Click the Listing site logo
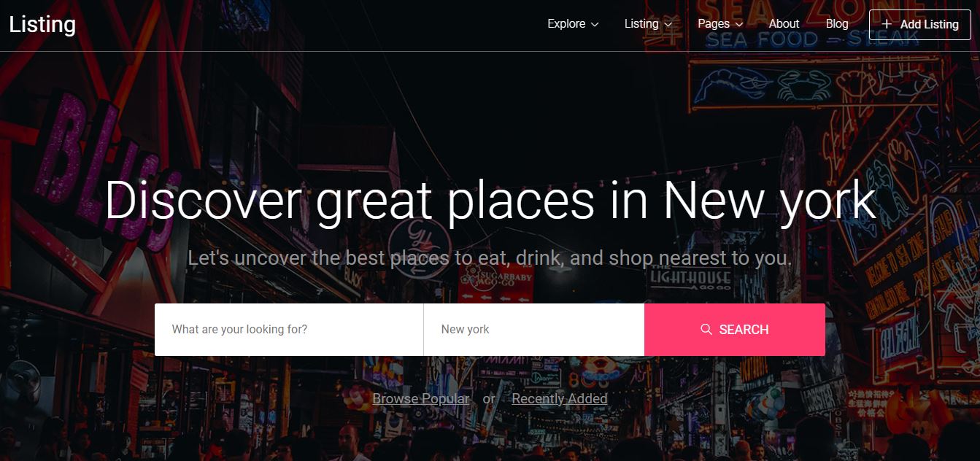The image size is (980, 461). pos(42,24)
